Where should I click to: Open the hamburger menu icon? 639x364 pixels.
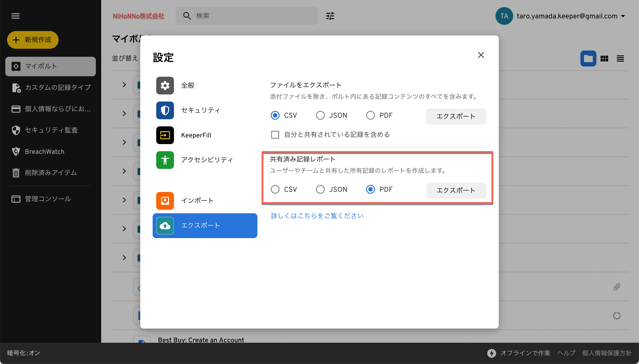click(x=16, y=16)
